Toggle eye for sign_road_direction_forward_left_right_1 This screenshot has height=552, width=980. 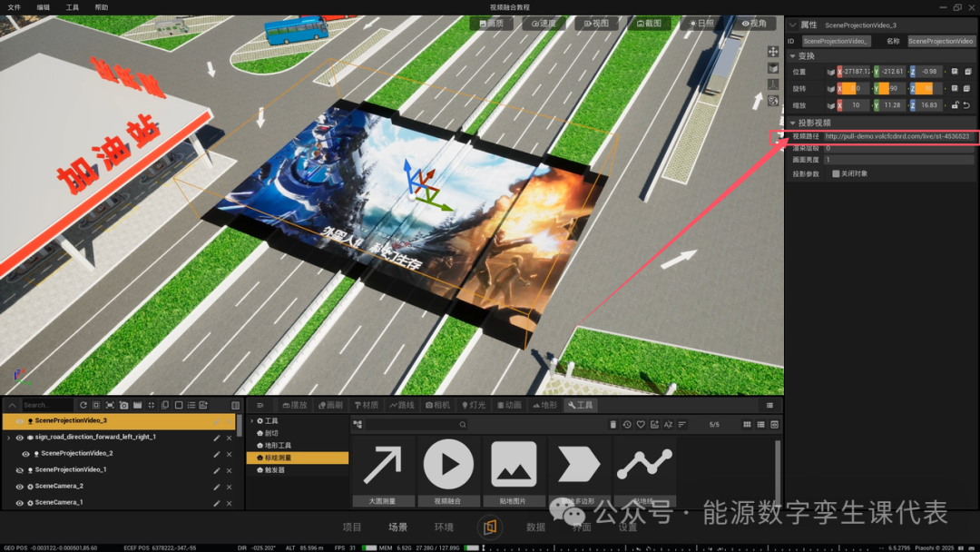pyautogui.click(x=19, y=438)
